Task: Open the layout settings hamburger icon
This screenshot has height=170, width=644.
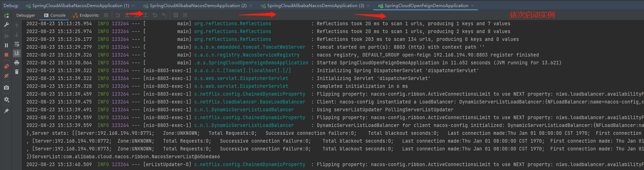Action: (x=106, y=15)
